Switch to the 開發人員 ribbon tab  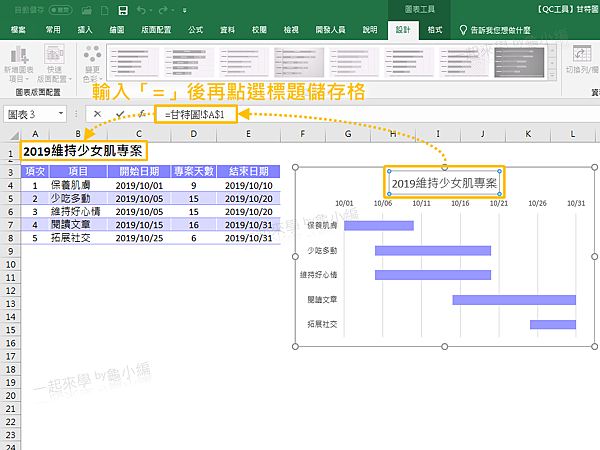tap(330, 30)
